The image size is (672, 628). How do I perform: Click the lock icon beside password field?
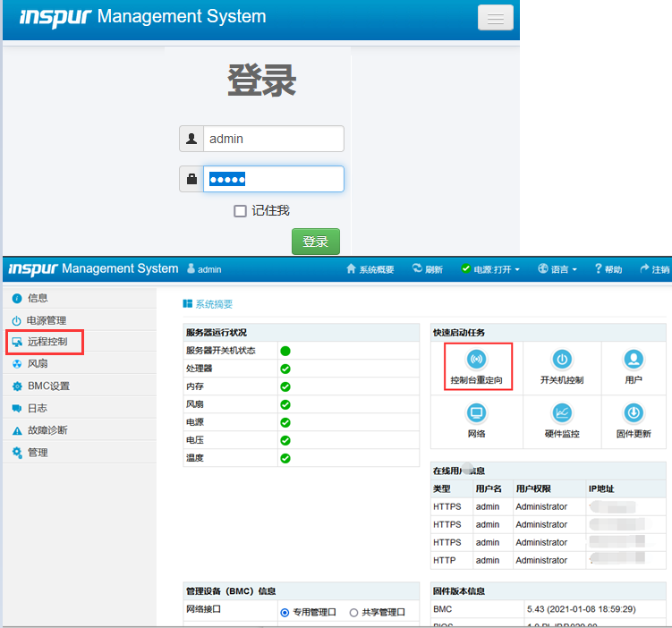click(191, 179)
